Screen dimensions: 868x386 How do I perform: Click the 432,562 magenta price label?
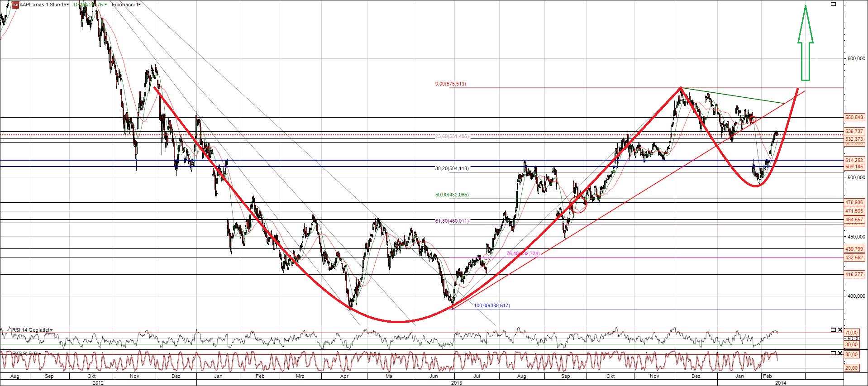tap(854, 257)
